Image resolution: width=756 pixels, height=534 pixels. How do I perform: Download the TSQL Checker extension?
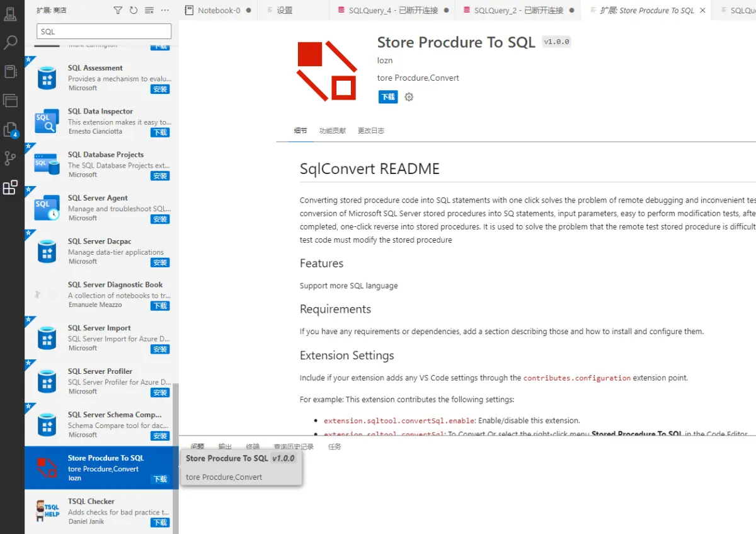160,523
